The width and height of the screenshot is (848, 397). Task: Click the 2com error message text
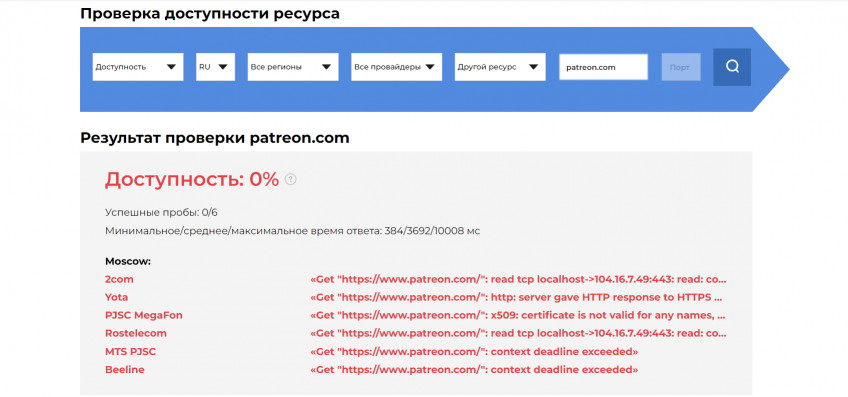(518, 280)
